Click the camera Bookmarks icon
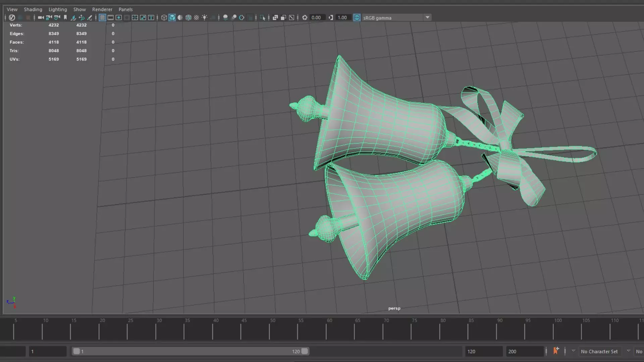Image resolution: width=644 pixels, height=362 pixels. [x=65, y=17]
